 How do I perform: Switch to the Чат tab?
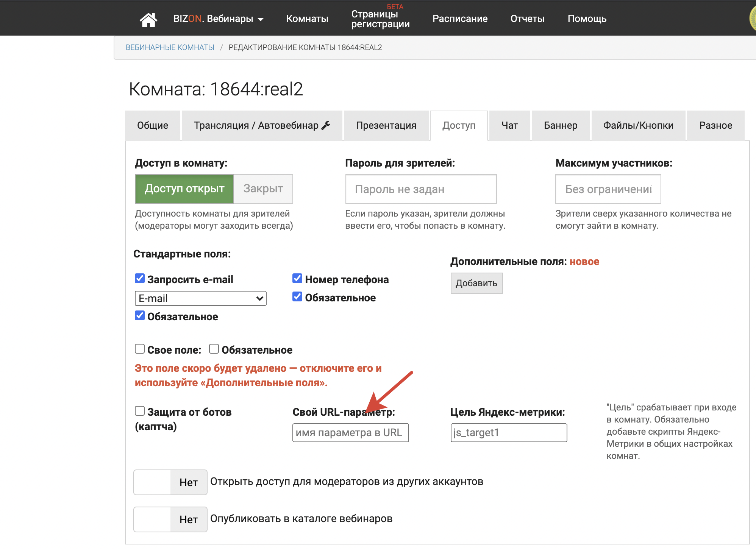tap(509, 125)
